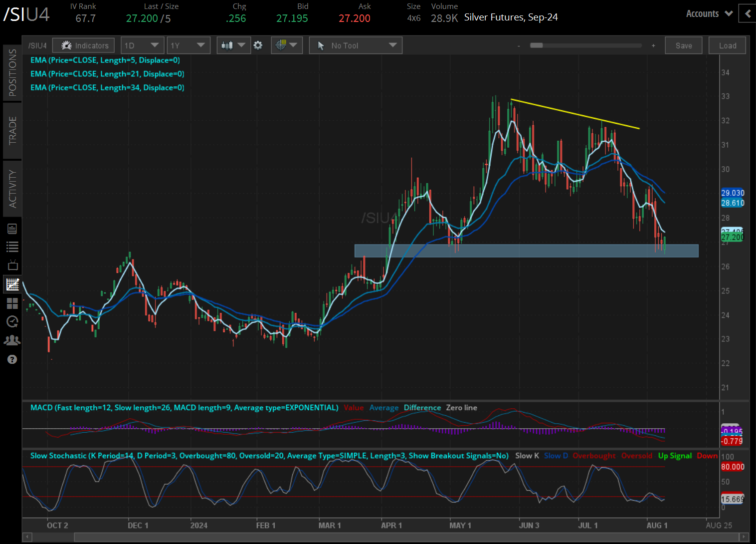The width and height of the screenshot is (756, 544).
Task: Open the community people icon
Action: 12,340
